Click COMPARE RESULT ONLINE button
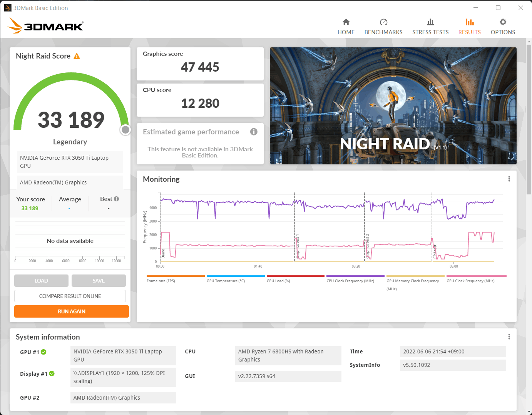This screenshot has height=415, width=532. point(70,296)
